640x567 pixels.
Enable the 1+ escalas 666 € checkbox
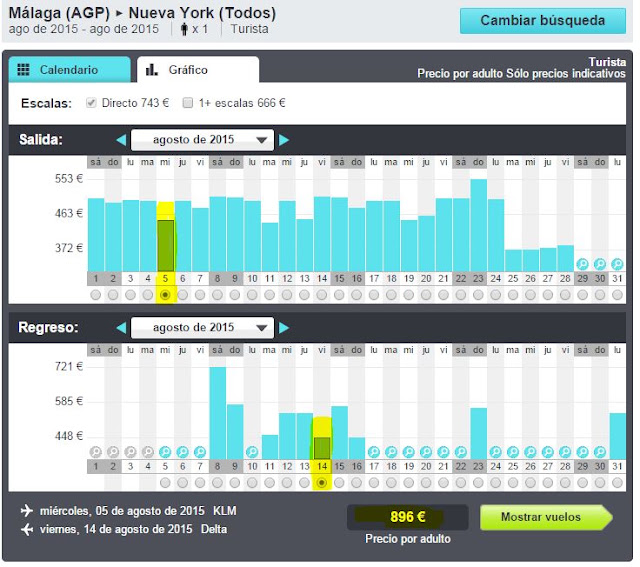point(188,103)
